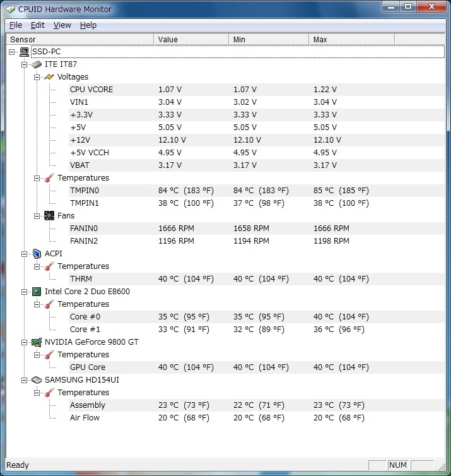
Task: Click the Intel Core 2 Duo processor icon
Action: tap(37, 292)
